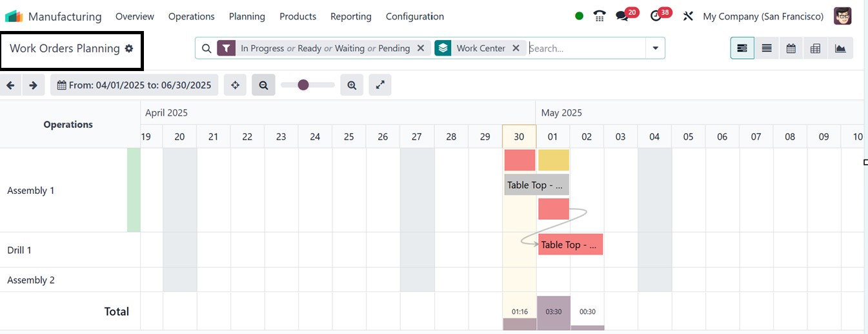The height and width of the screenshot is (334, 868).
Task: Click the focus-today crosshair icon
Action: point(235,85)
